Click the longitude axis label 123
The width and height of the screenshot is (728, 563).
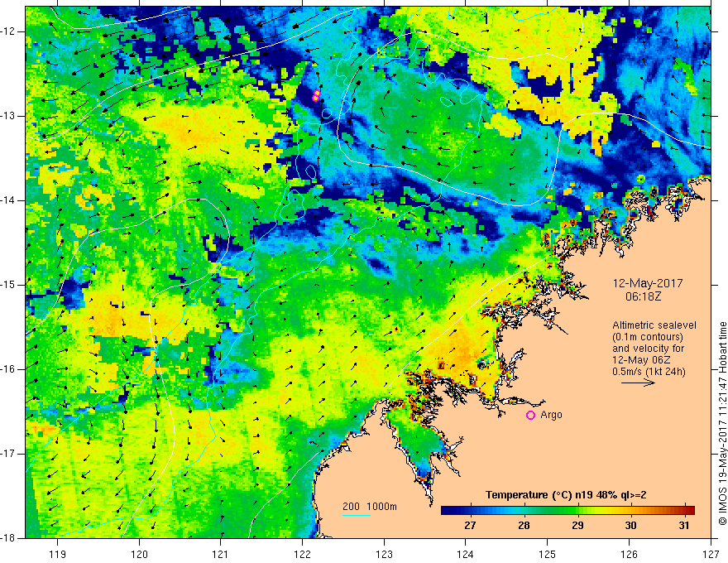pos(384,554)
